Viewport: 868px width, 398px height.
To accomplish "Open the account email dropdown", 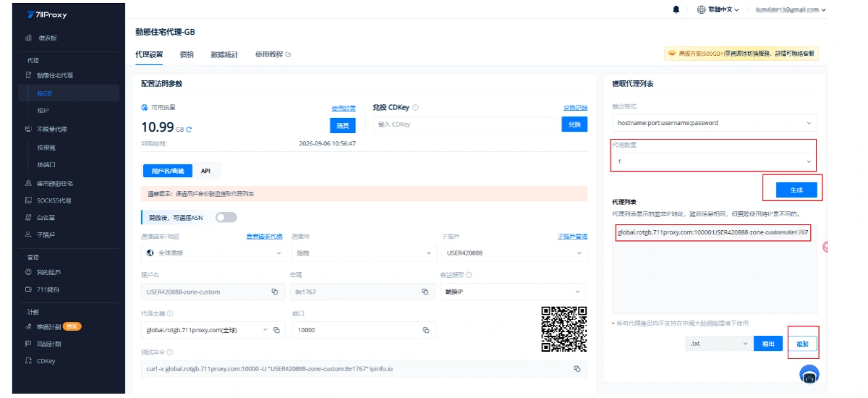I will coord(791,9).
